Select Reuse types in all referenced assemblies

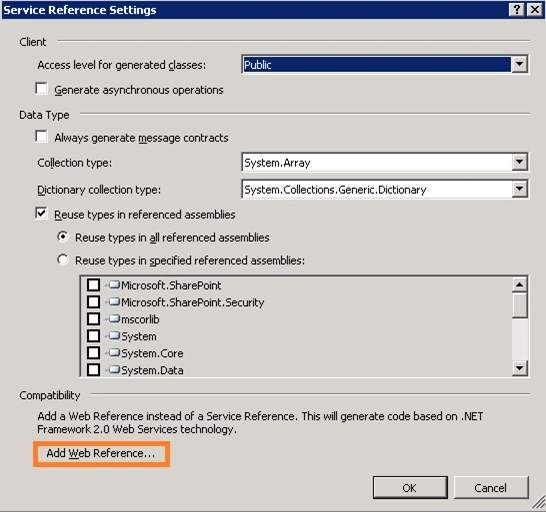point(63,237)
